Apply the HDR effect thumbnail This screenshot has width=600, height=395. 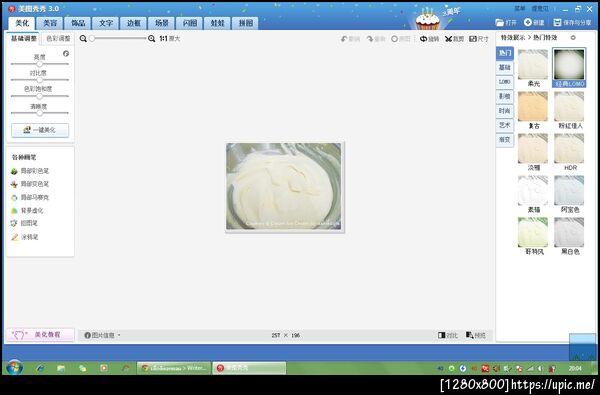pyautogui.click(x=569, y=149)
